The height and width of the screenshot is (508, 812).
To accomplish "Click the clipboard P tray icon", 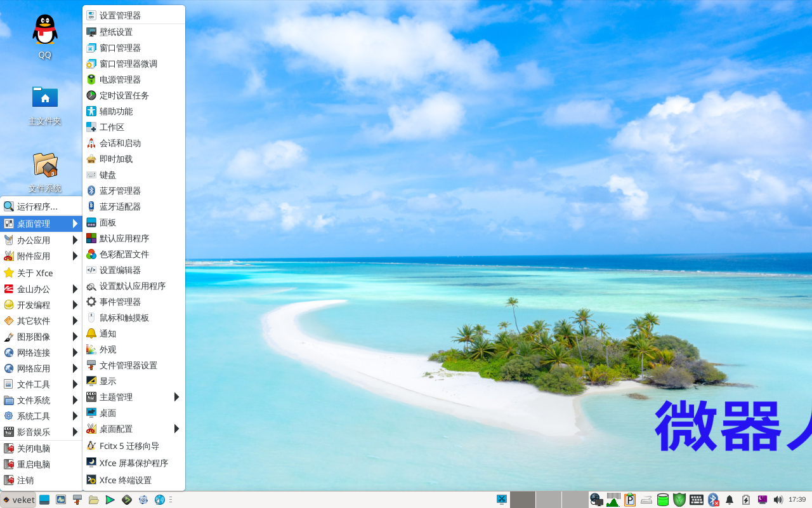I will (630, 500).
